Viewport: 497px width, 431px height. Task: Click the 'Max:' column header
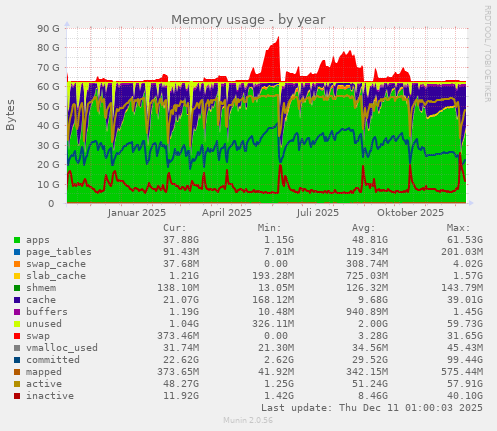click(459, 228)
